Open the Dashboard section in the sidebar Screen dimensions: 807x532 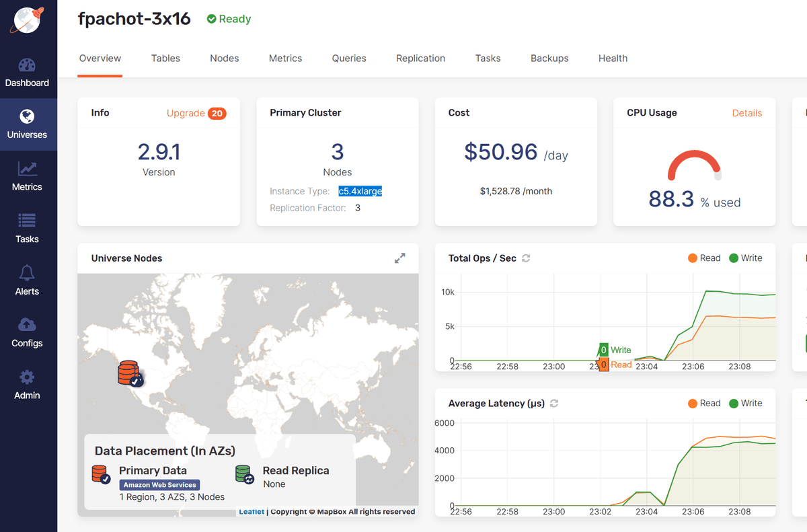tap(27, 74)
